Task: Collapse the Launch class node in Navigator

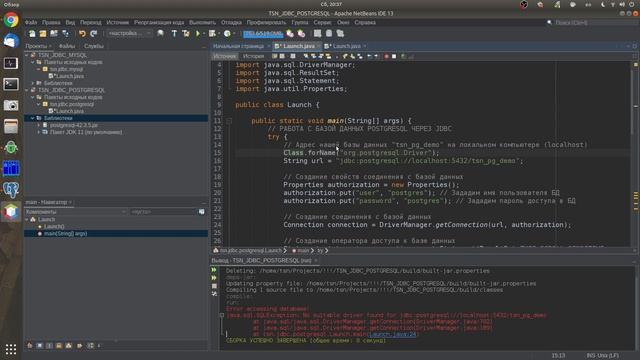Action: coord(27,220)
